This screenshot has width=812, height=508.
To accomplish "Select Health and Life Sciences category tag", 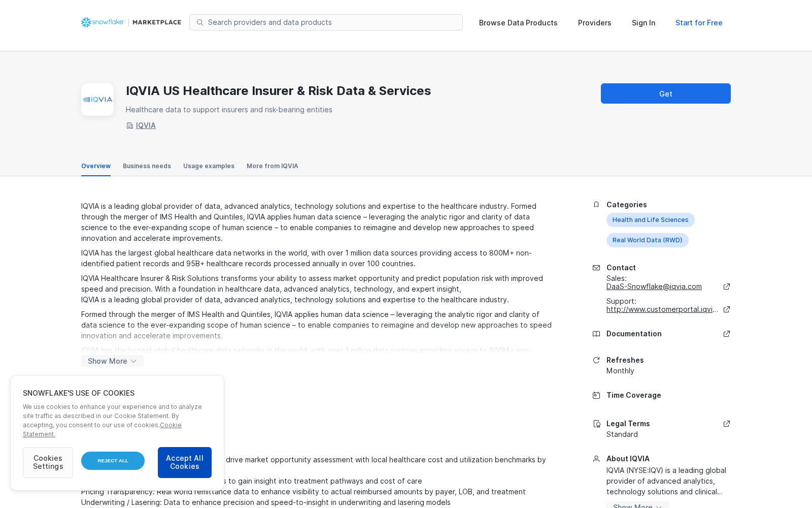I will click(651, 220).
